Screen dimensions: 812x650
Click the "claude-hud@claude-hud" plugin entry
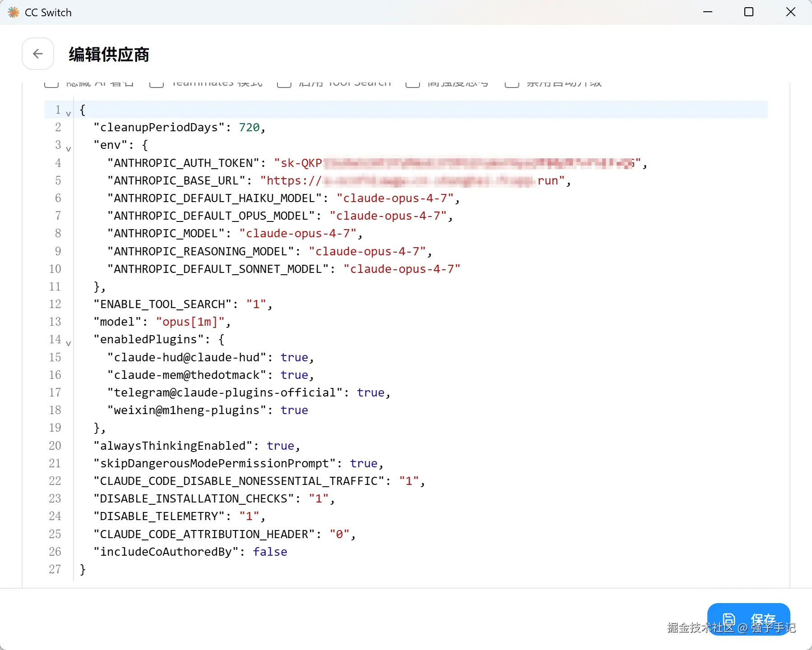(187, 358)
